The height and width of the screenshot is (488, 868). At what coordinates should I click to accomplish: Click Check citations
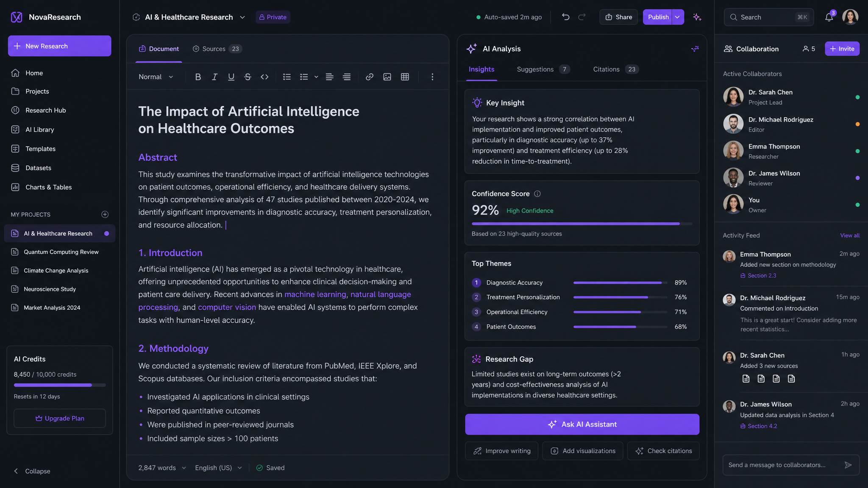(x=663, y=451)
